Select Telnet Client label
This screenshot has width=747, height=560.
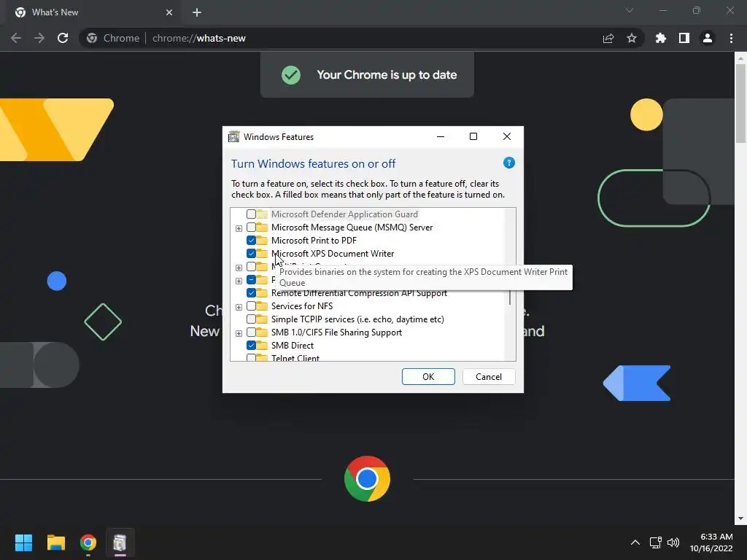coord(295,357)
